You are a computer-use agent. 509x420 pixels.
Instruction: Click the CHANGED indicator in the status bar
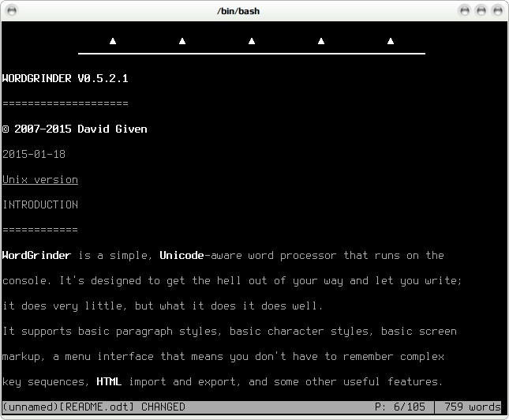pyautogui.click(x=163, y=407)
